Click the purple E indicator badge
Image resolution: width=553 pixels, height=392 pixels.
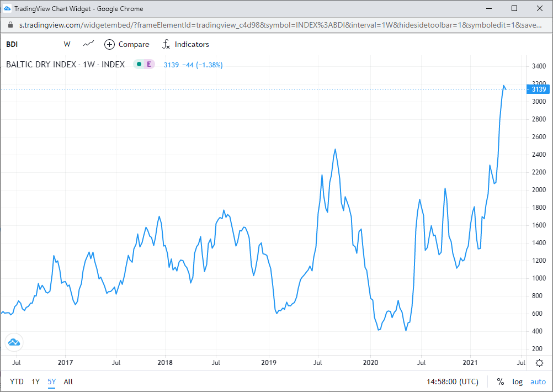(x=148, y=65)
